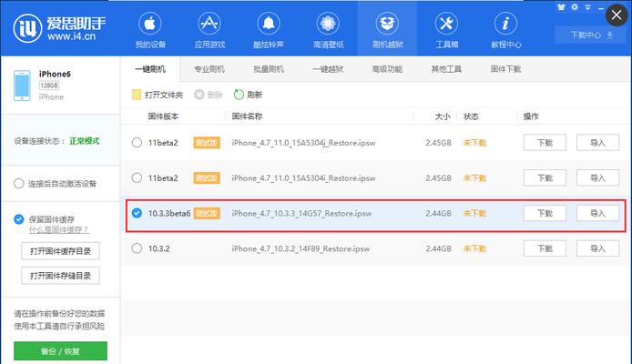Open the 酷炫铃声 ringtones section
The width and height of the screenshot is (632, 364).
click(x=269, y=30)
